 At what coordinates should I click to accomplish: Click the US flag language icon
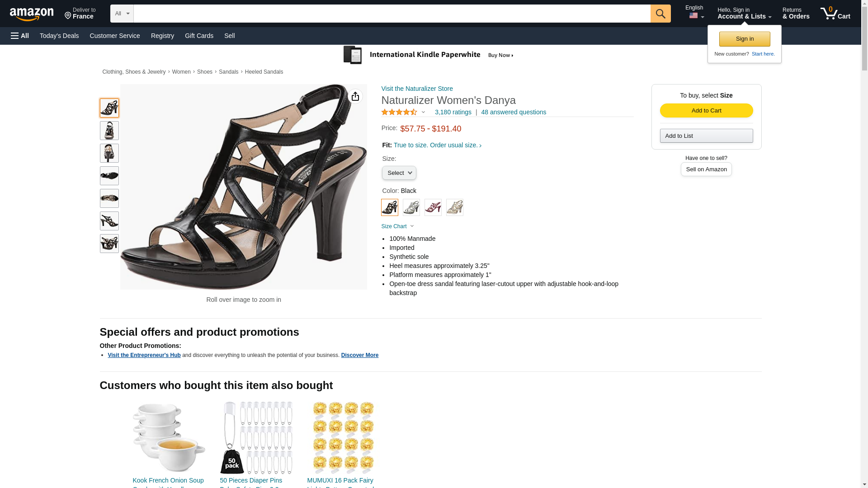[693, 16]
